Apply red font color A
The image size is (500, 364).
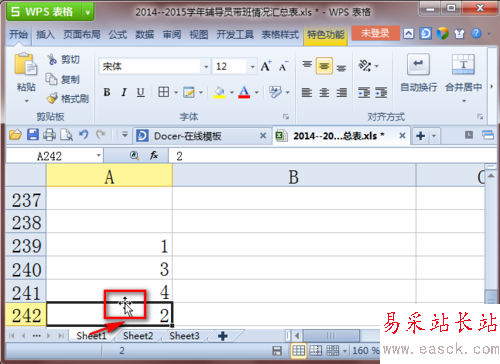click(x=244, y=92)
